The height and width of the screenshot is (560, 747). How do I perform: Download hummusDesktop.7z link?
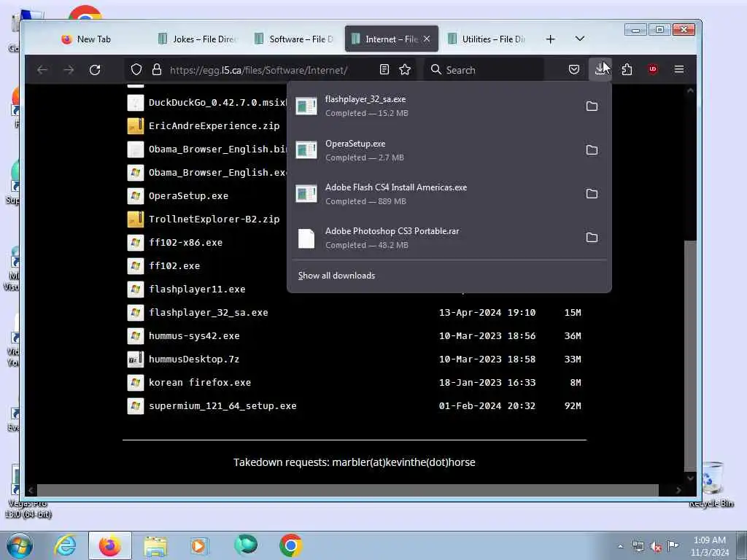[194, 359]
